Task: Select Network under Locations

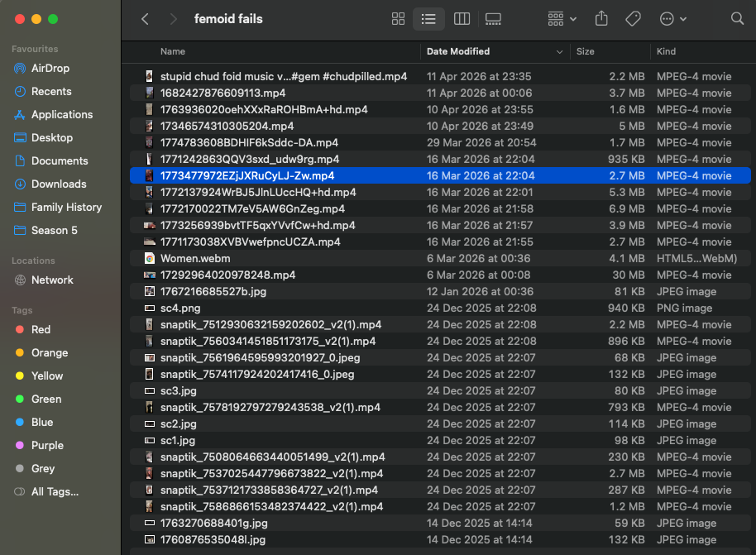Action: (x=52, y=280)
